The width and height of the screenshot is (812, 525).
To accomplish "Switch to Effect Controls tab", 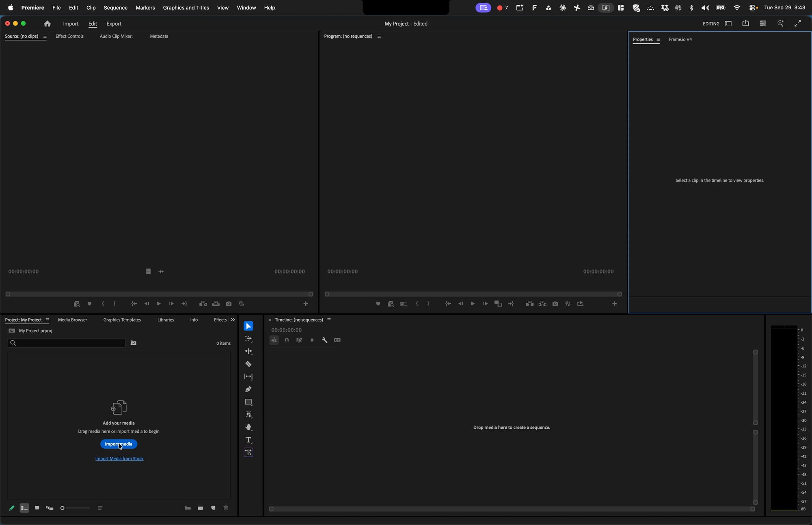I will tap(69, 36).
